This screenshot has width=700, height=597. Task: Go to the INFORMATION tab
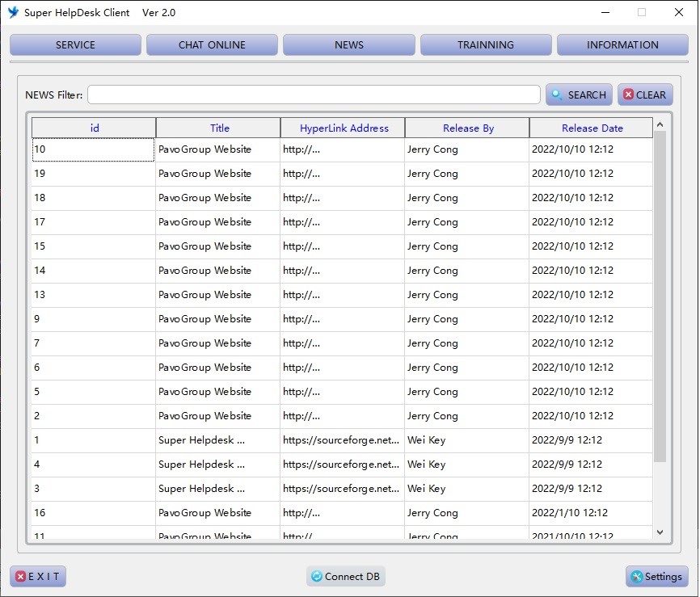click(x=622, y=45)
